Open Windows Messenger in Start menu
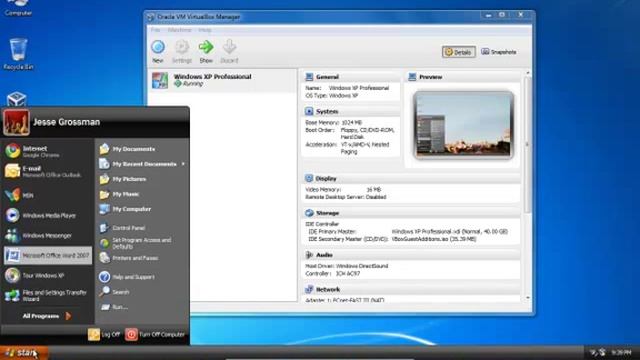 [47, 235]
